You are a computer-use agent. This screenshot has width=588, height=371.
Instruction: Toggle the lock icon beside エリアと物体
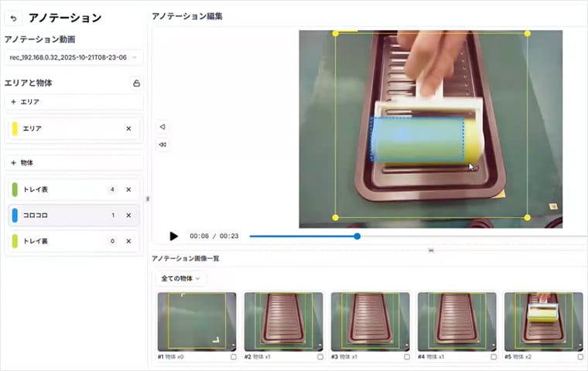pyautogui.click(x=136, y=83)
